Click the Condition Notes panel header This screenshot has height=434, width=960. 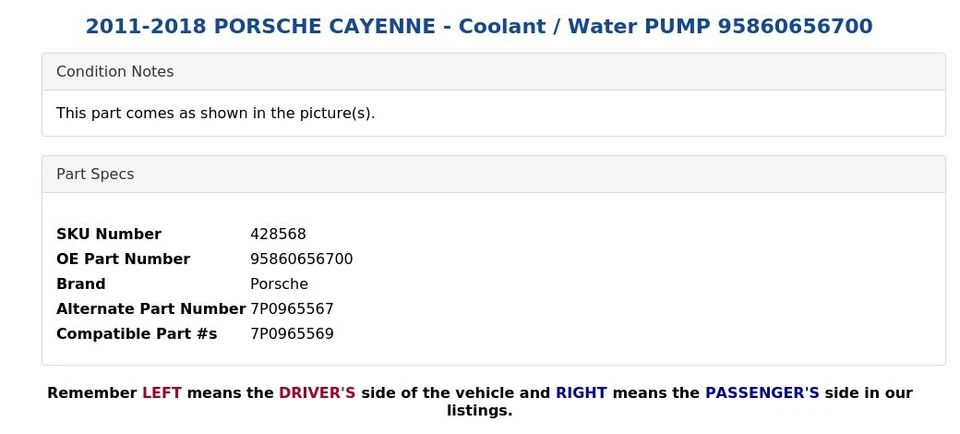[115, 72]
